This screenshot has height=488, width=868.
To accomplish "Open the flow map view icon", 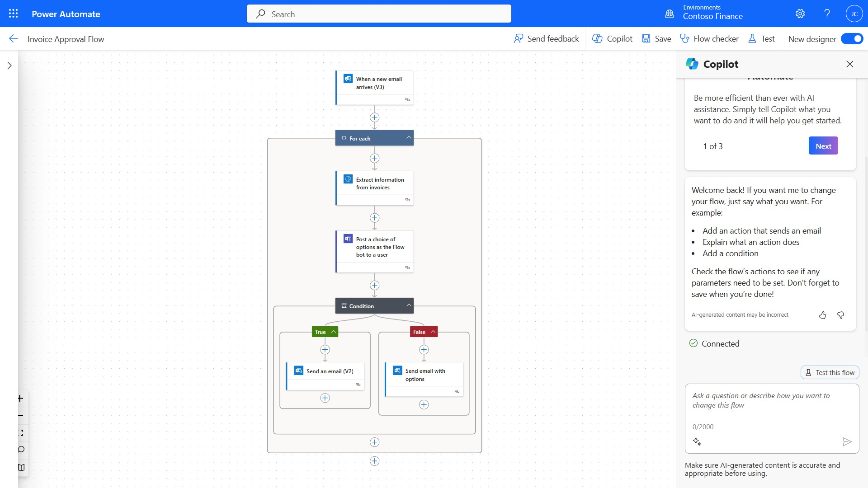I will [21, 467].
